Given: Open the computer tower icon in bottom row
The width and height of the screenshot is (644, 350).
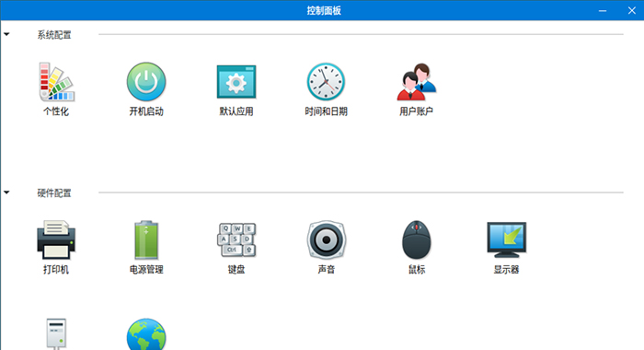Looking at the screenshot, I should (x=56, y=333).
